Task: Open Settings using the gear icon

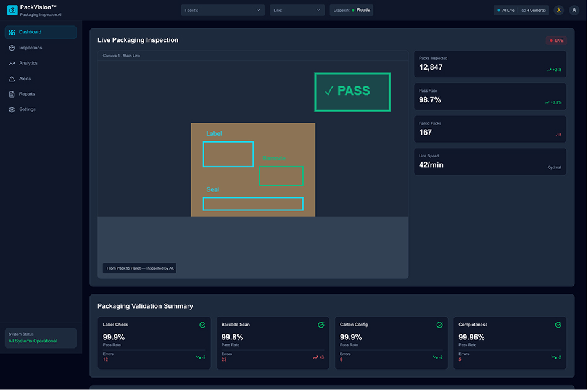Action: [12, 109]
